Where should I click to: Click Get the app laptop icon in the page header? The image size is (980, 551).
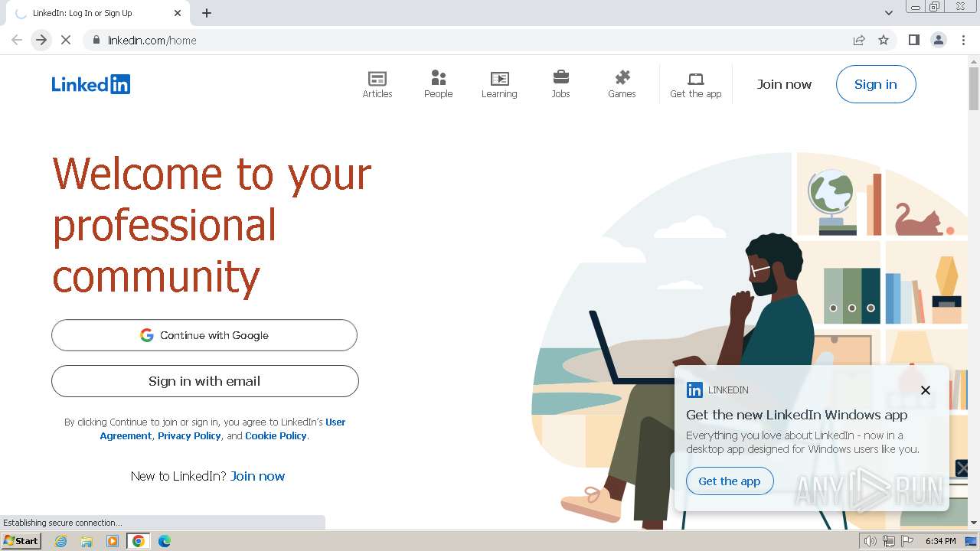point(696,79)
